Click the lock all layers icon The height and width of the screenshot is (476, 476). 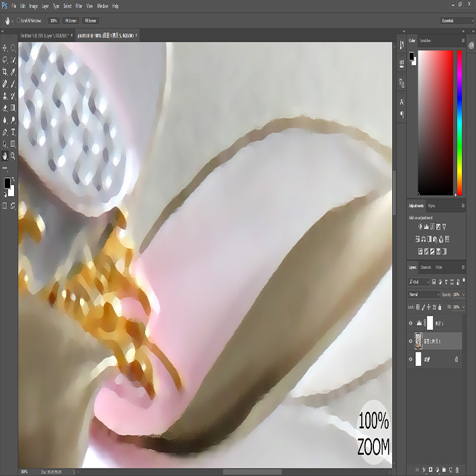point(440,307)
